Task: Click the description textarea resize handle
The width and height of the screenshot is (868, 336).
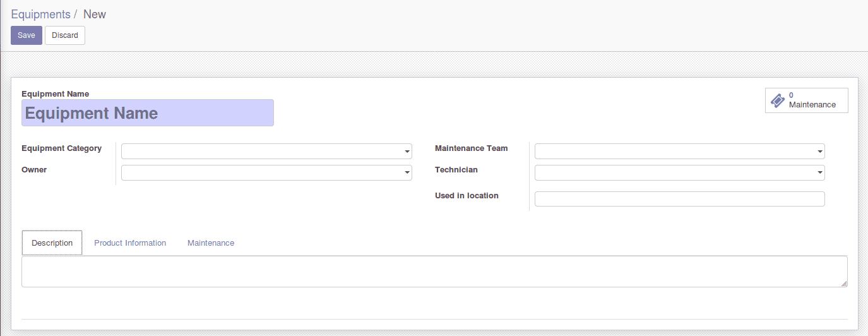Action: click(x=844, y=284)
